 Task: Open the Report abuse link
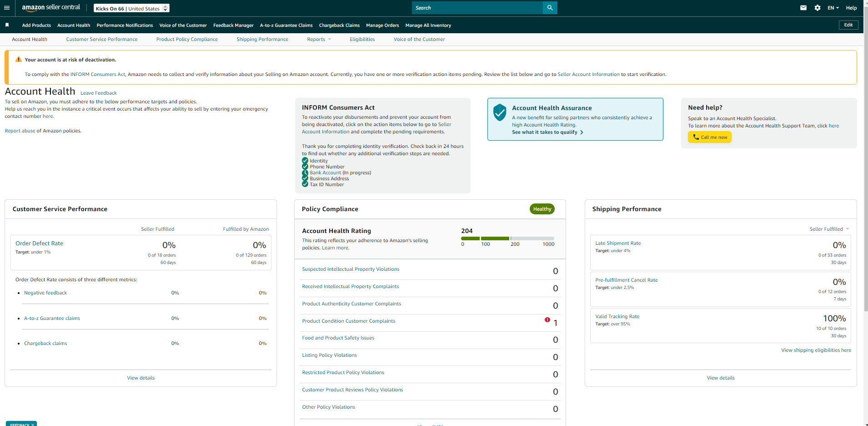click(x=20, y=131)
